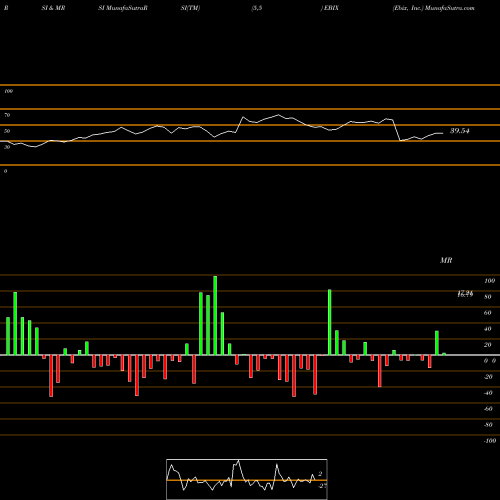Click the current RSI value 39.54

(x=460, y=131)
